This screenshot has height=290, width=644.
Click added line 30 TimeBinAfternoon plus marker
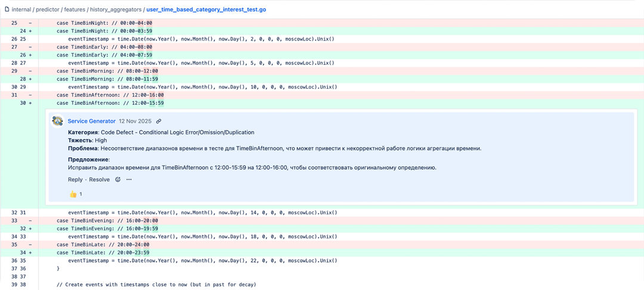coord(29,102)
